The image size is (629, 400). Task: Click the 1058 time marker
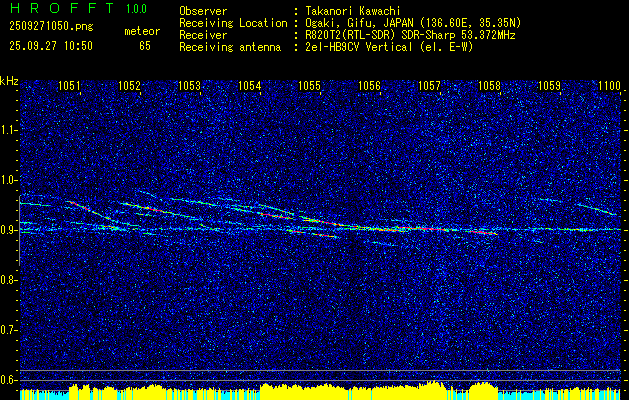[489, 85]
